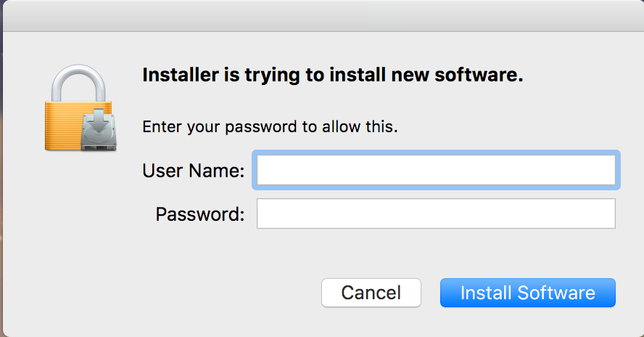Viewport: 644px width, 337px height.
Task: Click the 'Enter your password to allow this' text
Action: [x=270, y=126]
